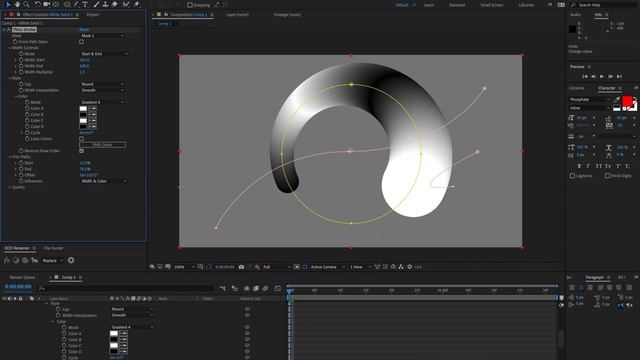The width and height of the screenshot is (640, 360).
Task: Switch to the Project tab
Action: [x=93, y=14]
